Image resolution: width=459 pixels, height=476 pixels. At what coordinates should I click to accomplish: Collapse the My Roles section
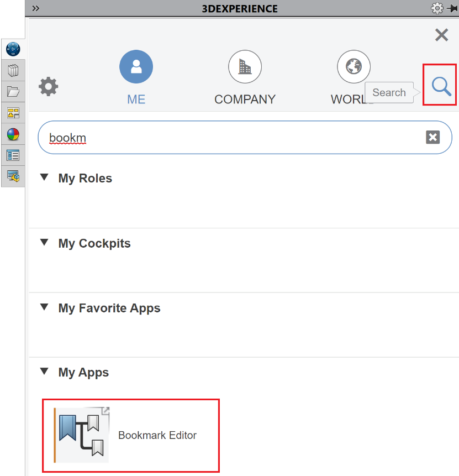(x=44, y=177)
